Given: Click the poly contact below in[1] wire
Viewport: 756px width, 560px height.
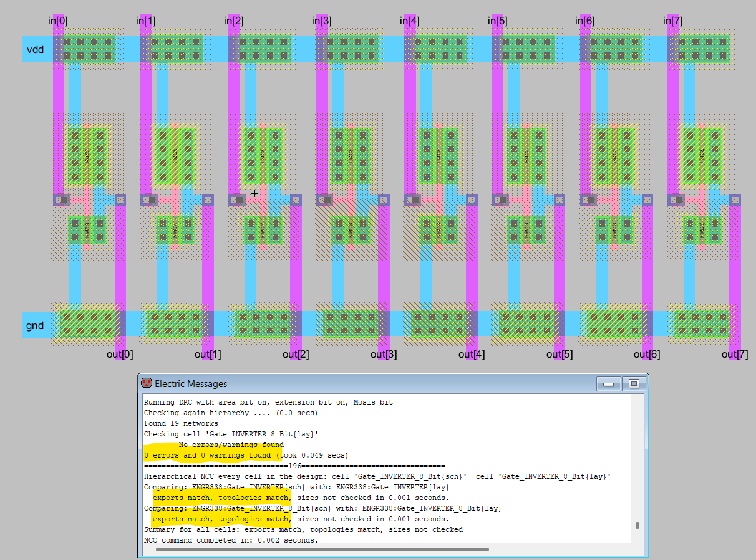Looking at the screenshot, I should coord(149,200).
